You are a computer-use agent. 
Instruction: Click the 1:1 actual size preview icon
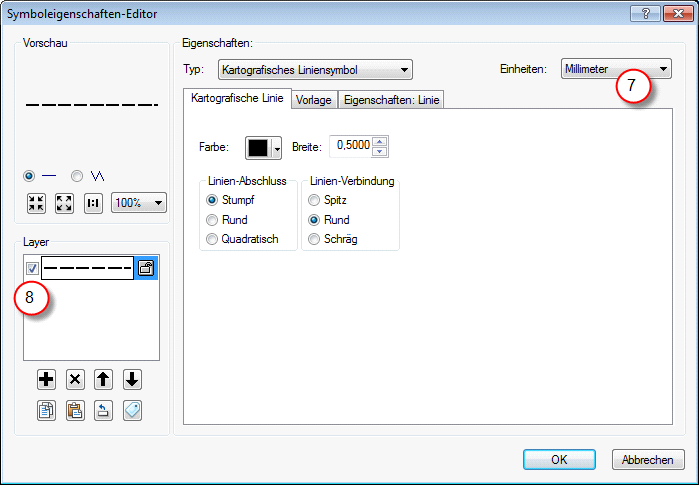point(94,203)
